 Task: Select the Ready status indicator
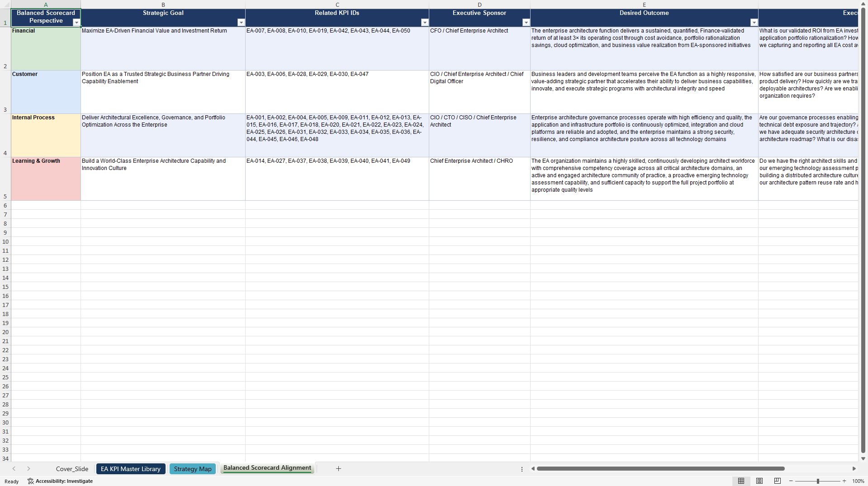click(x=12, y=481)
